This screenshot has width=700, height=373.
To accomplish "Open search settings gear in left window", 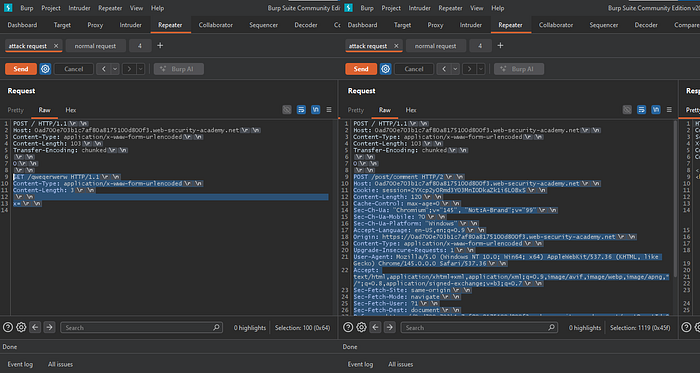I will point(21,327).
